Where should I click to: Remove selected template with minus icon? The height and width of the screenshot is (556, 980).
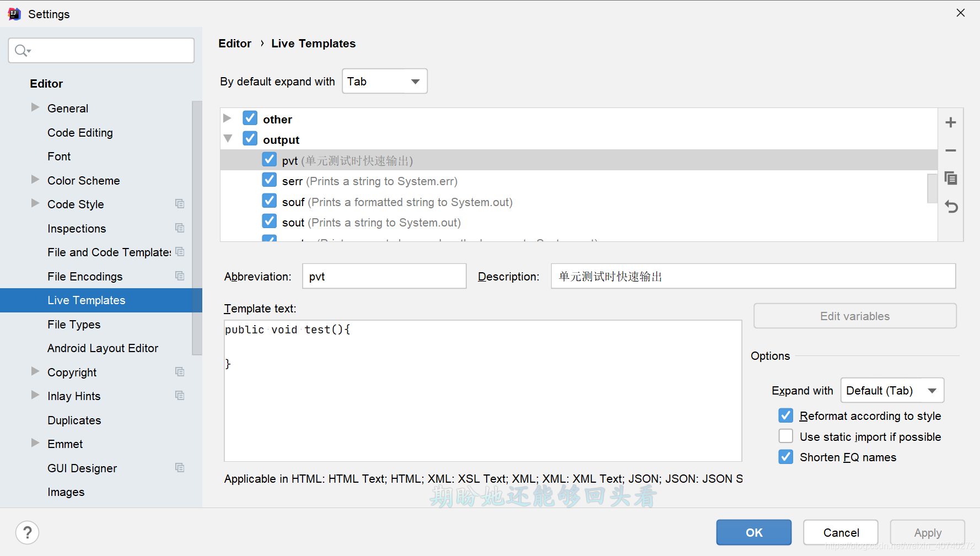point(950,150)
